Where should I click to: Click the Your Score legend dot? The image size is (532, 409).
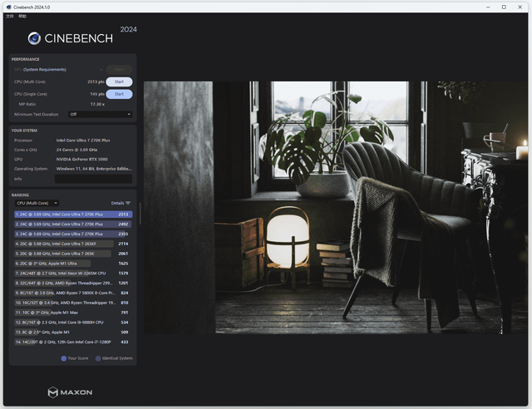pyautogui.click(x=63, y=358)
